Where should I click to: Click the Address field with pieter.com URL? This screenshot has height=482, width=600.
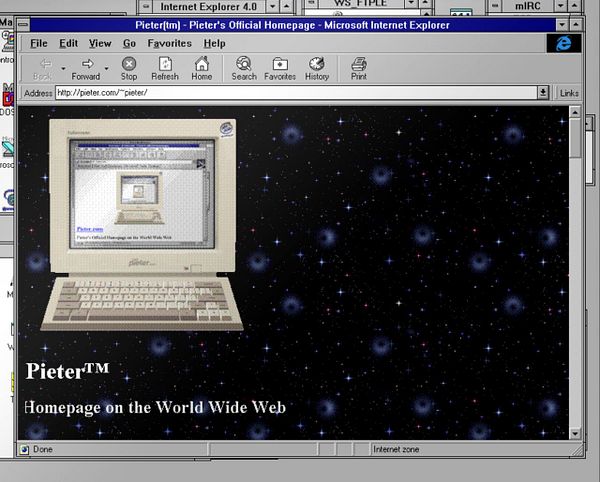pyautogui.click(x=296, y=93)
